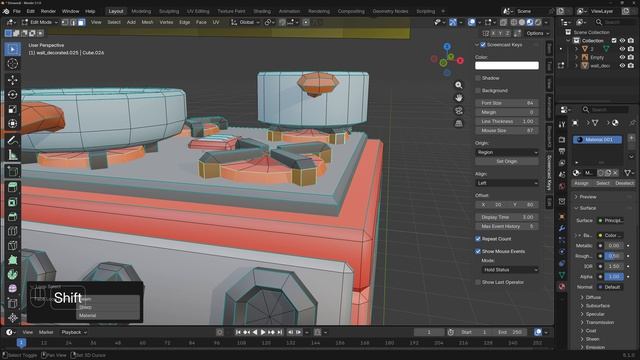640x360 pixels.
Task: Click the Roughness value slider
Action: click(x=613, y=256)
